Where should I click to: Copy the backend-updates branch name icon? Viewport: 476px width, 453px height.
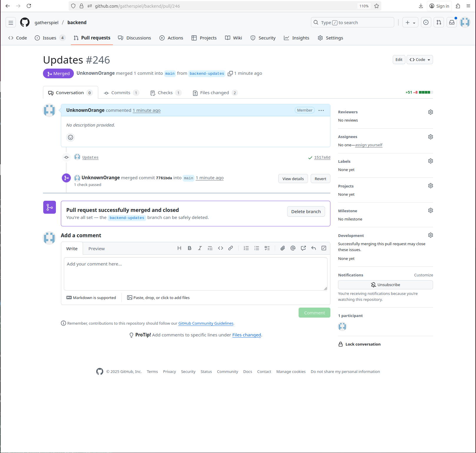(x=230, y=74)
